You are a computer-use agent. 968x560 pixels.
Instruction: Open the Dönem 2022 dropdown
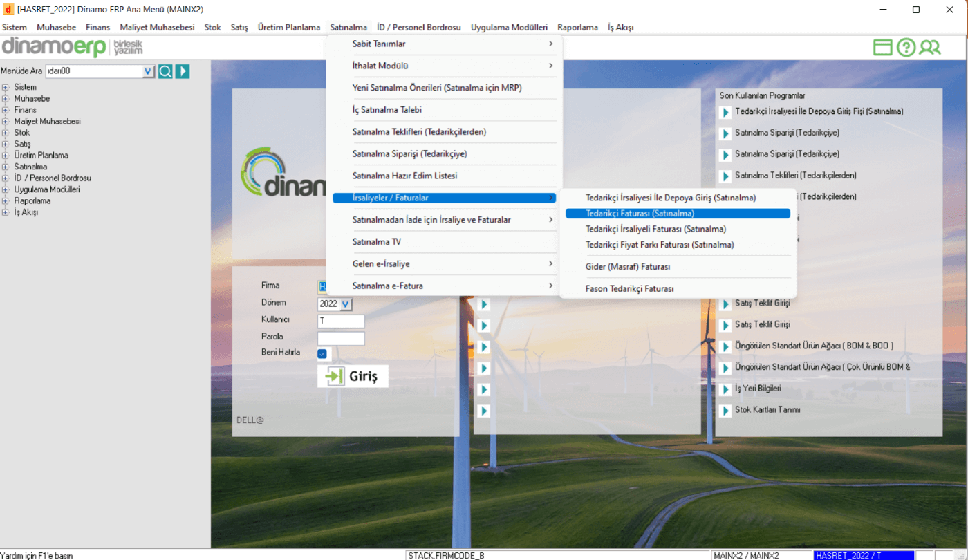(x=346, y=304)
